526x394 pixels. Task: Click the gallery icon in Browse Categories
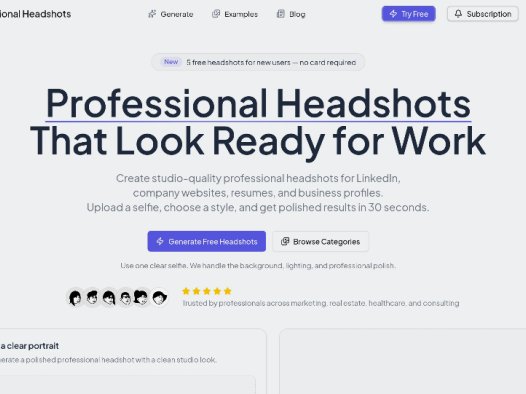tap(285, 241)
